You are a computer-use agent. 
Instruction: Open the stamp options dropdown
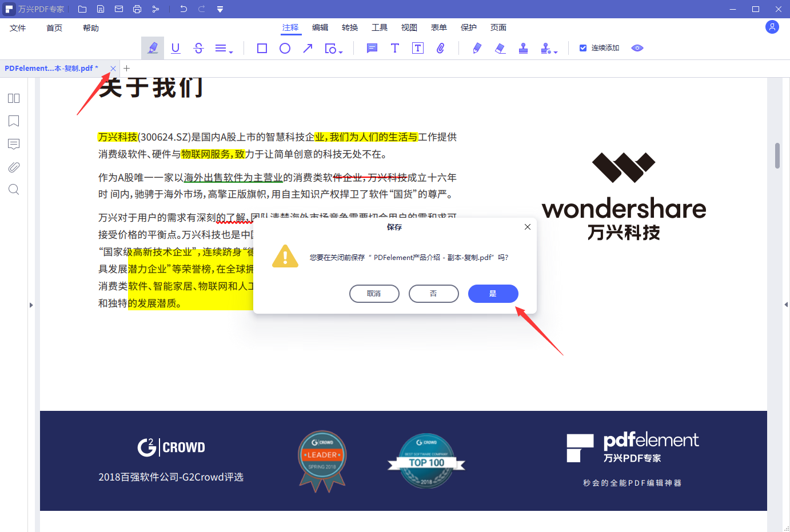click(x=555, y=51)
